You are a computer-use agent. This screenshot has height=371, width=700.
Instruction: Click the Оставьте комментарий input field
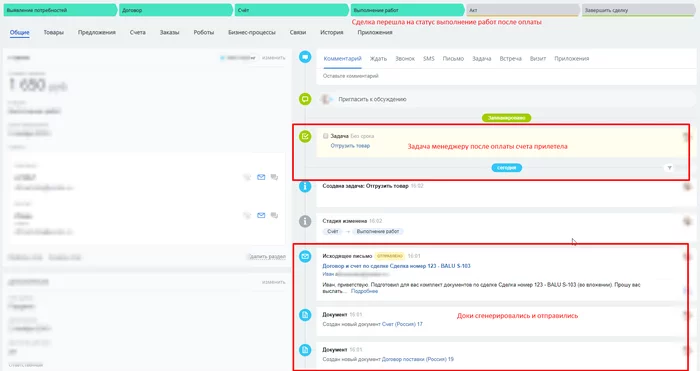tap(507, 76)
